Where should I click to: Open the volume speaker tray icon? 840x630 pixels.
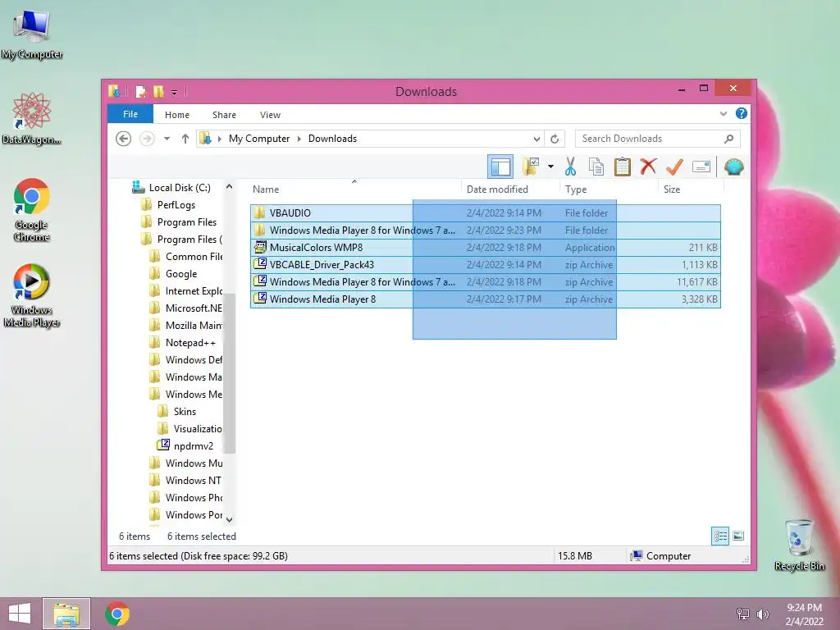tap(762, 614)
